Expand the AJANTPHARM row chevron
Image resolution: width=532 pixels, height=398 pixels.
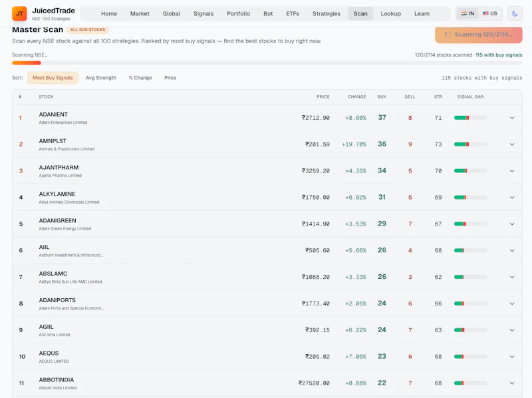pyautogui.click(x=512, y=171)
